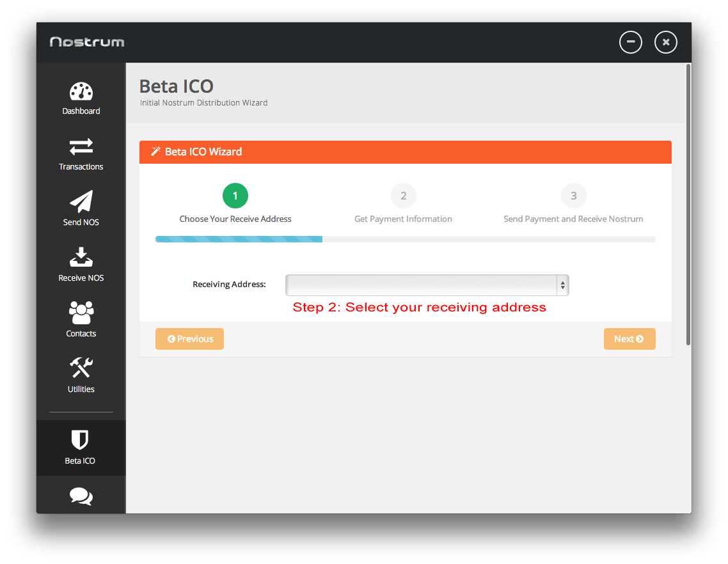Select the Beta ICO shield icon
The height and width of the screenshot is (564, 728).
coord(80,439)
